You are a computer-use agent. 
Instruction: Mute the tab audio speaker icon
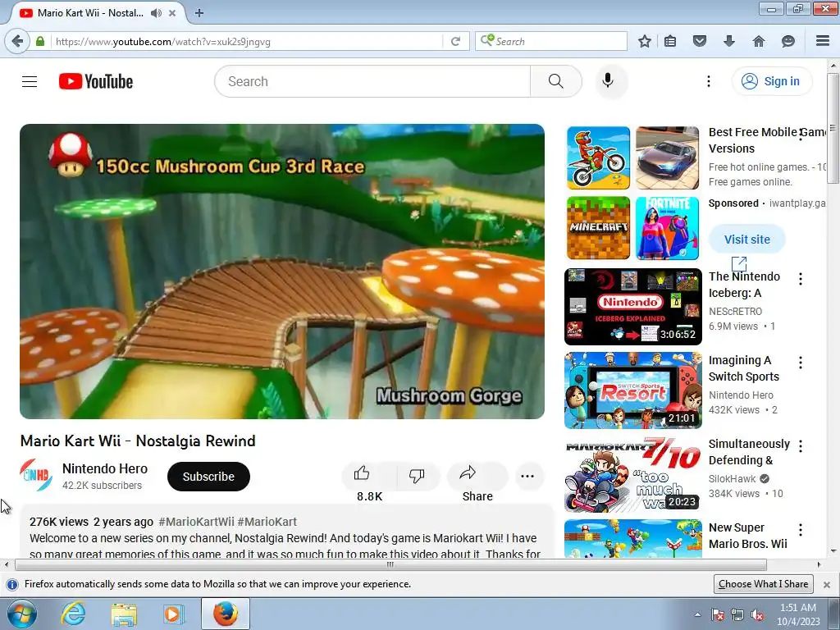[156, 13]
